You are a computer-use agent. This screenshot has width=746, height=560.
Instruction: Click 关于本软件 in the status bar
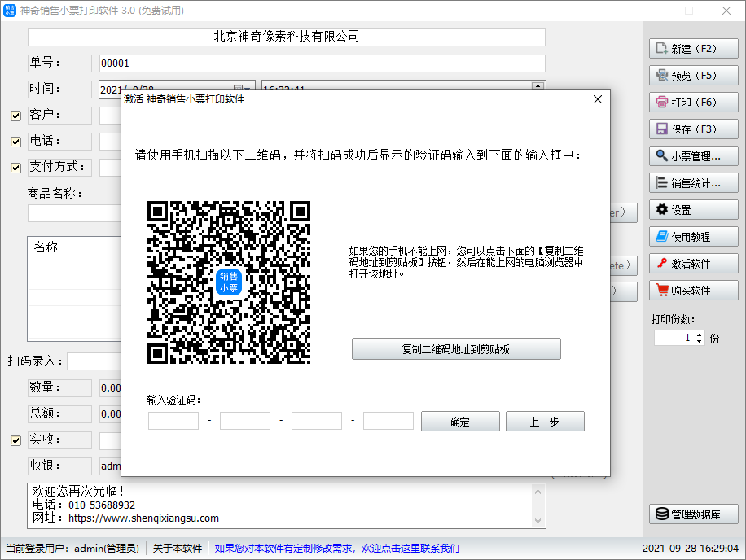coord(178,549)
